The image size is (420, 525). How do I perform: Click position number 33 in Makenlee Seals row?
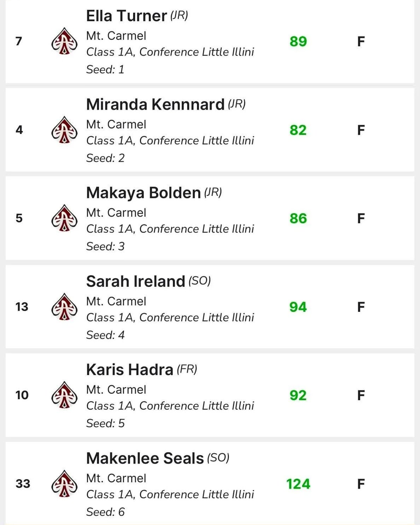23,484
